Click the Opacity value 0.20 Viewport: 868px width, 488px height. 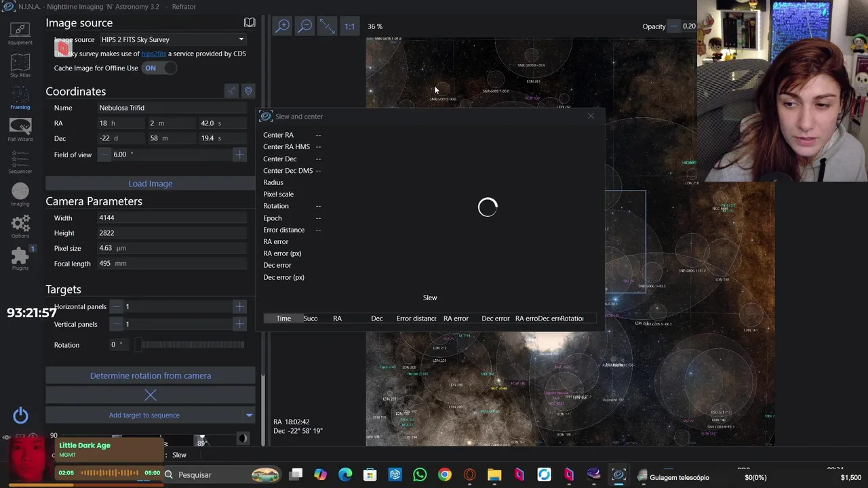(689, 26)
